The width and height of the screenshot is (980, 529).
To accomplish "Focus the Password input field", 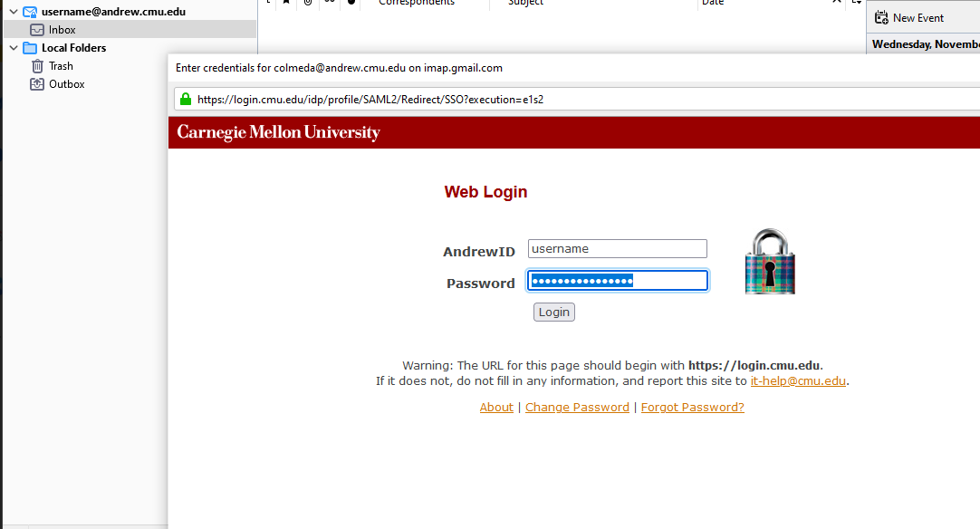I will [x=618, y=280].
